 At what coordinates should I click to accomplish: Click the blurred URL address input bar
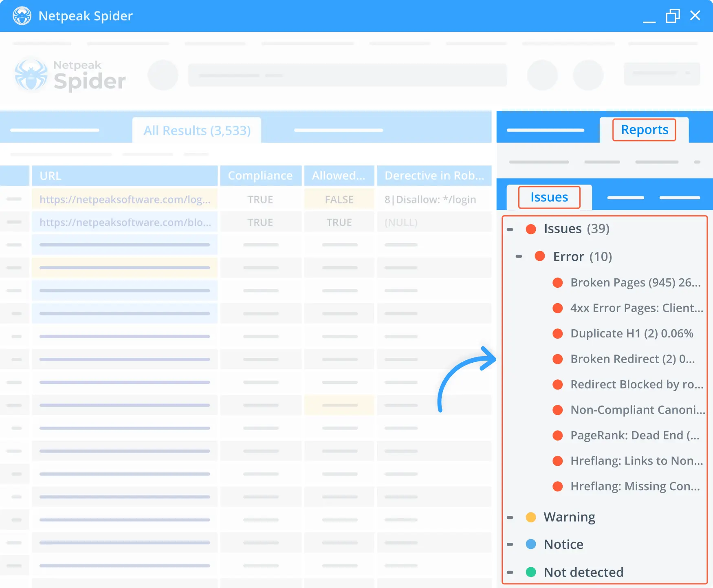coord(347,75)
